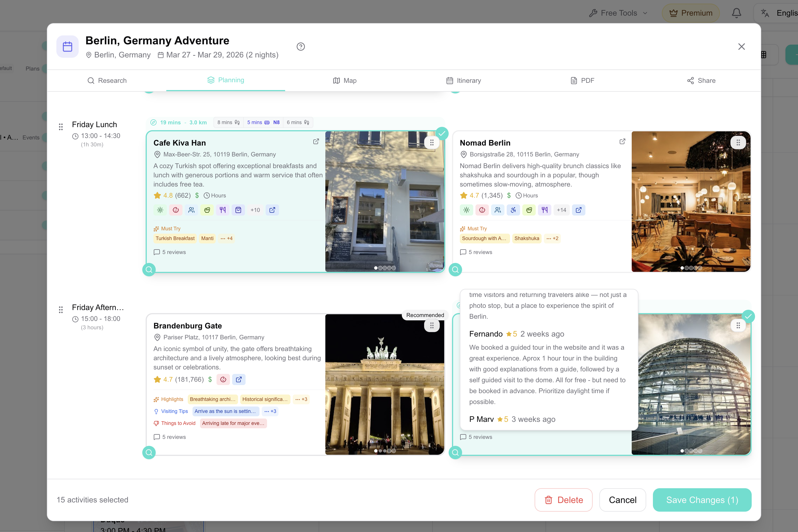798x532 pixels.
Task: Click photo carousel dots on Cafe Kiva Han
Action: pos(384,268)
